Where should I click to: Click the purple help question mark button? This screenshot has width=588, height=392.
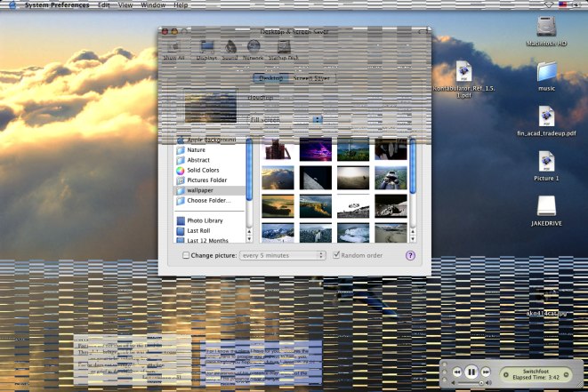tap(410, 255)
